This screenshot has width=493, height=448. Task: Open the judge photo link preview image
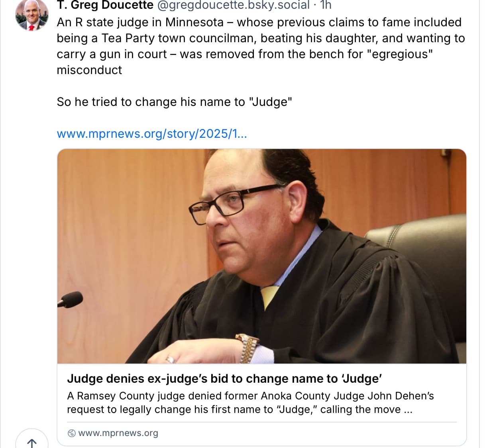(261, 256)
